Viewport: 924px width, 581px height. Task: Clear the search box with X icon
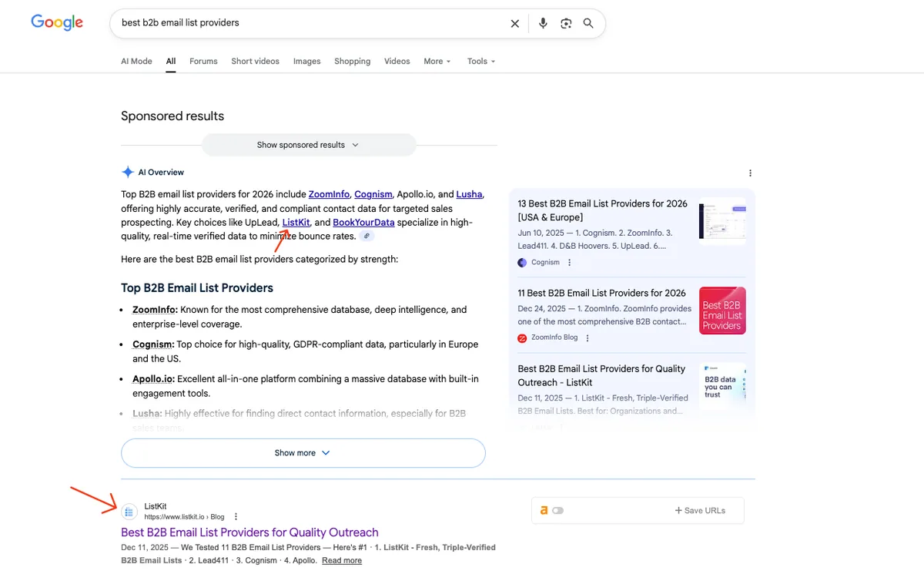[515, 23]
